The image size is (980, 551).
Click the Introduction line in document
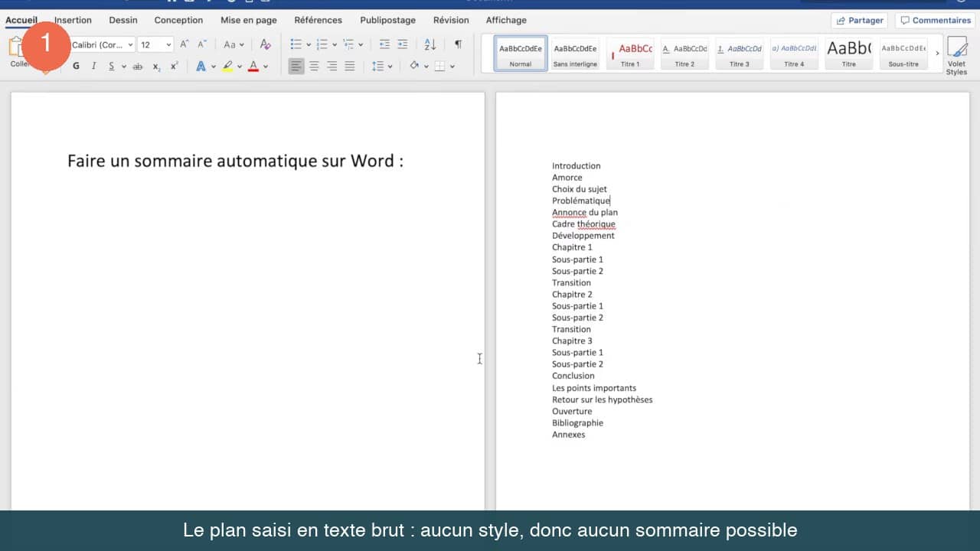[577, 165]
